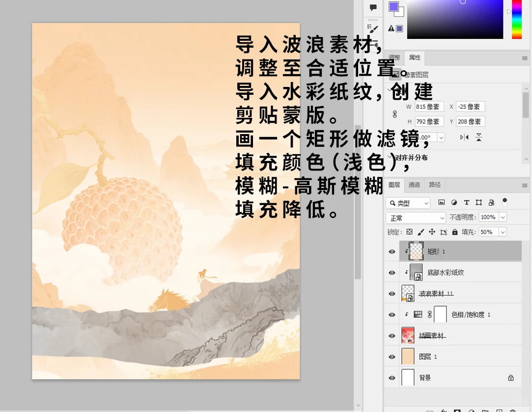Viewport: 532px width, 412px height.
Task: Hide the 矩形 1 layer
Action: click(x=392, y=251)
